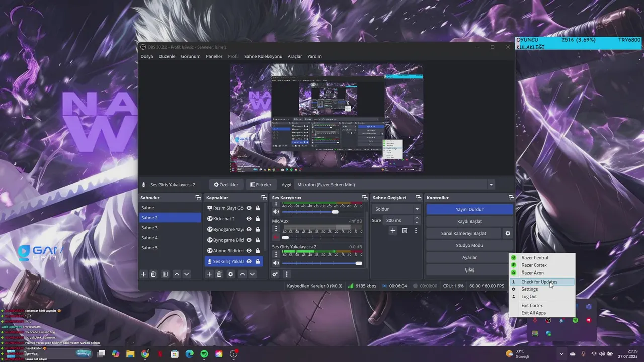The image size is (644, 362).
Task: Decrease the transition Süre value
Action: pyautogui.click(x=417, y=222)
